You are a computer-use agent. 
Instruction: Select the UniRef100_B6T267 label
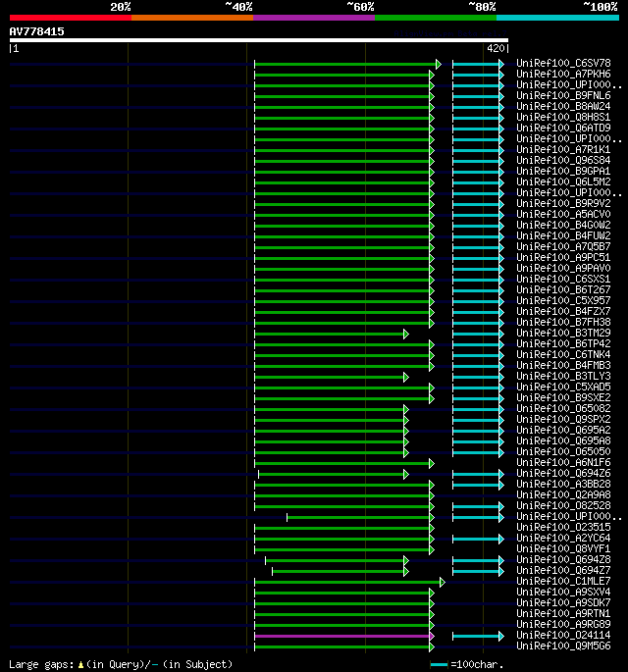[x=563, y=289]
